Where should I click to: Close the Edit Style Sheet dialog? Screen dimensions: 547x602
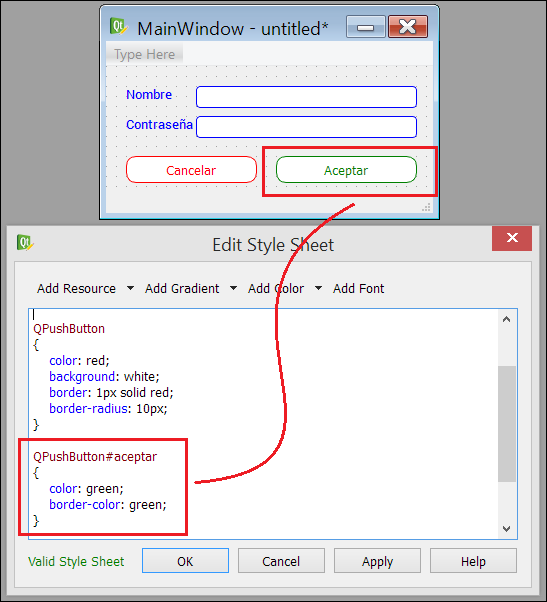pos(512,238)
